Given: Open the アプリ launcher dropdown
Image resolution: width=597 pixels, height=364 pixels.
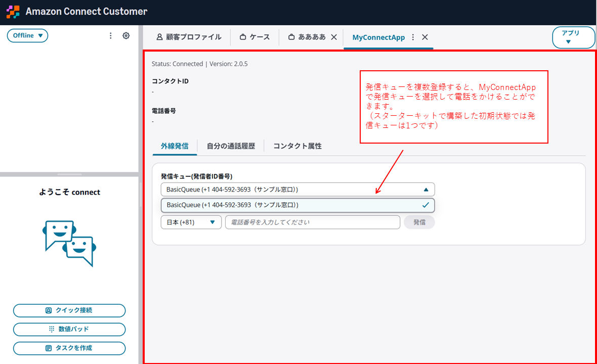Looking at the screenshot, I should 573,37.
